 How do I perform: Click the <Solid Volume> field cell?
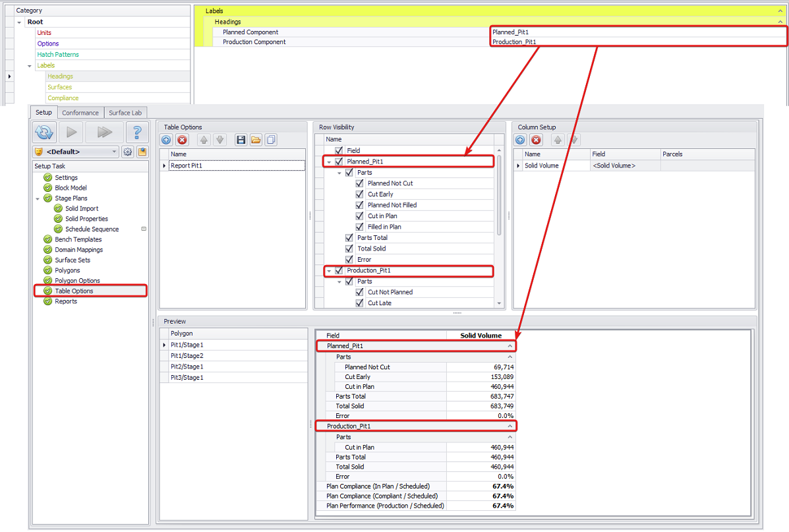pos(625,165)
